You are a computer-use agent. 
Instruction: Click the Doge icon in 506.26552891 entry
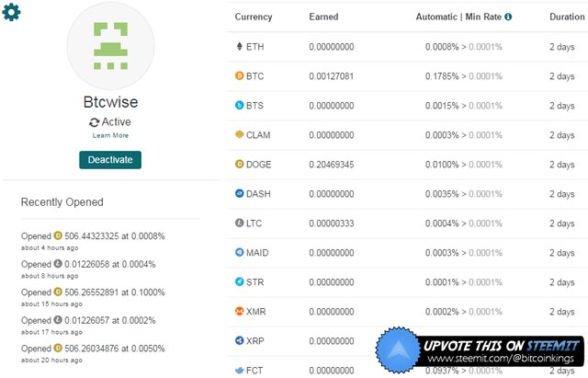[58, 292]
